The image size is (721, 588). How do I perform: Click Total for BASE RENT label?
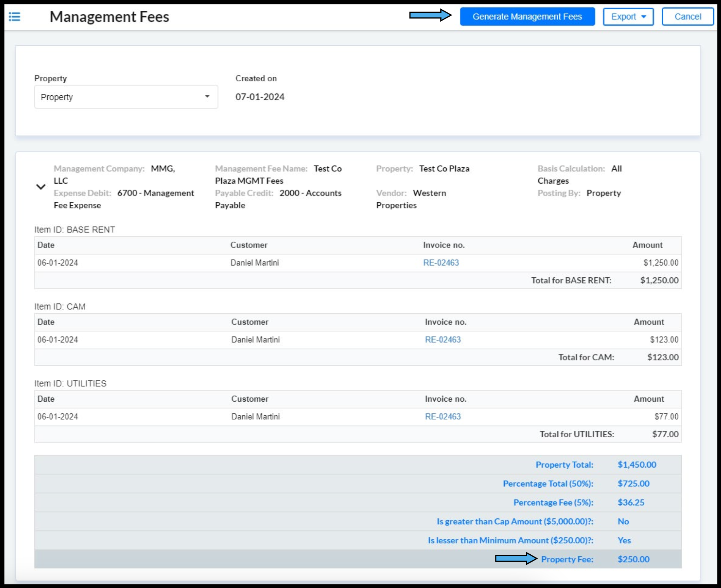pos(571,280)
